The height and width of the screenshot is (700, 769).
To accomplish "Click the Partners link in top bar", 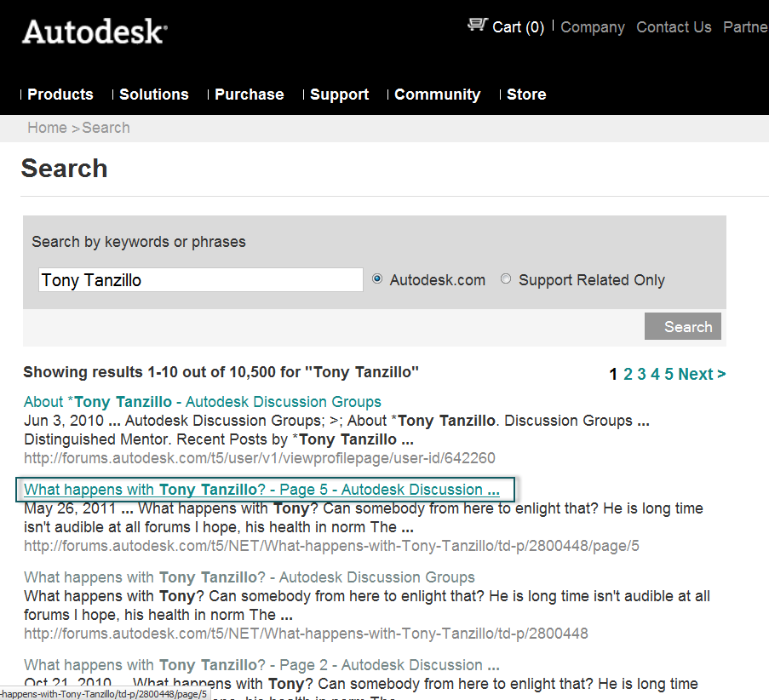I will [745, 27].
